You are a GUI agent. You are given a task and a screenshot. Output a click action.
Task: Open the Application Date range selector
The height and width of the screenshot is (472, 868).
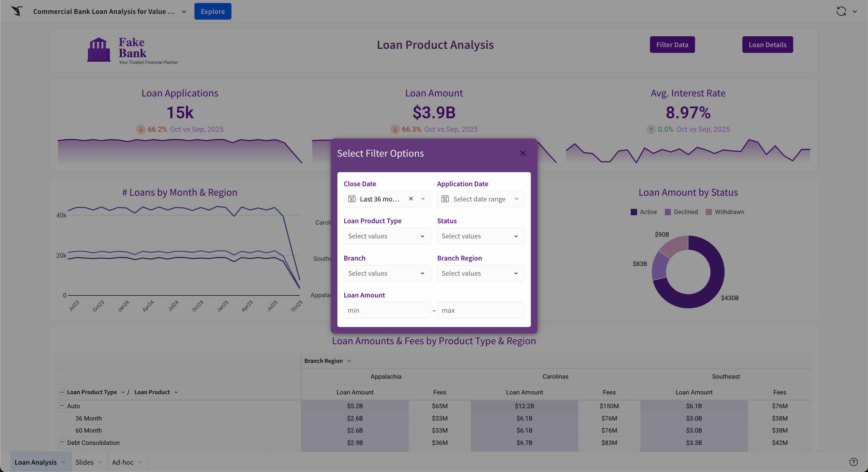[481, 199]
